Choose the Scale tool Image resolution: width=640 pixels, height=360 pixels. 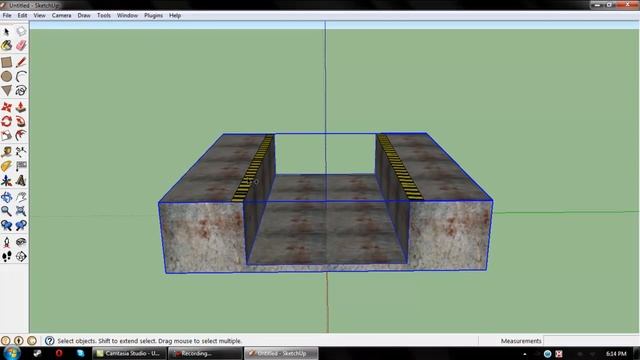7,135
